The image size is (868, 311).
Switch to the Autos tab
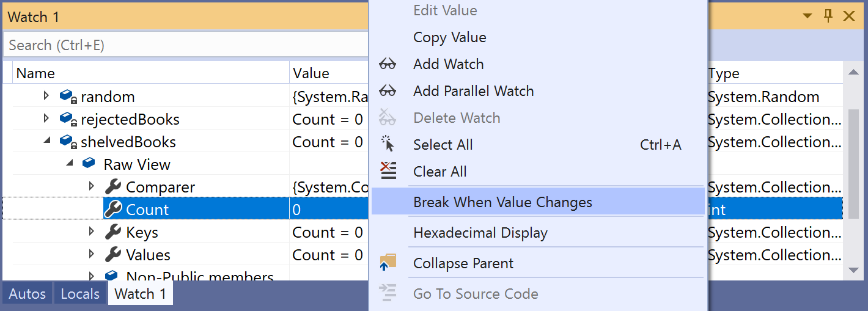(x=27, y=294)
